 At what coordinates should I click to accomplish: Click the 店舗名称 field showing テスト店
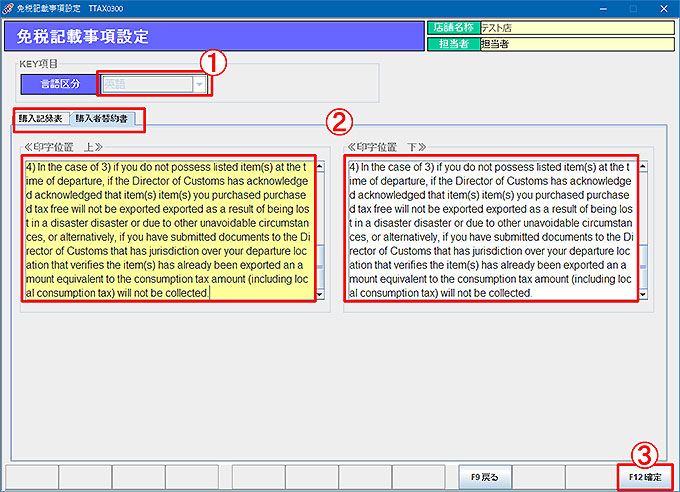coord(577,28)
